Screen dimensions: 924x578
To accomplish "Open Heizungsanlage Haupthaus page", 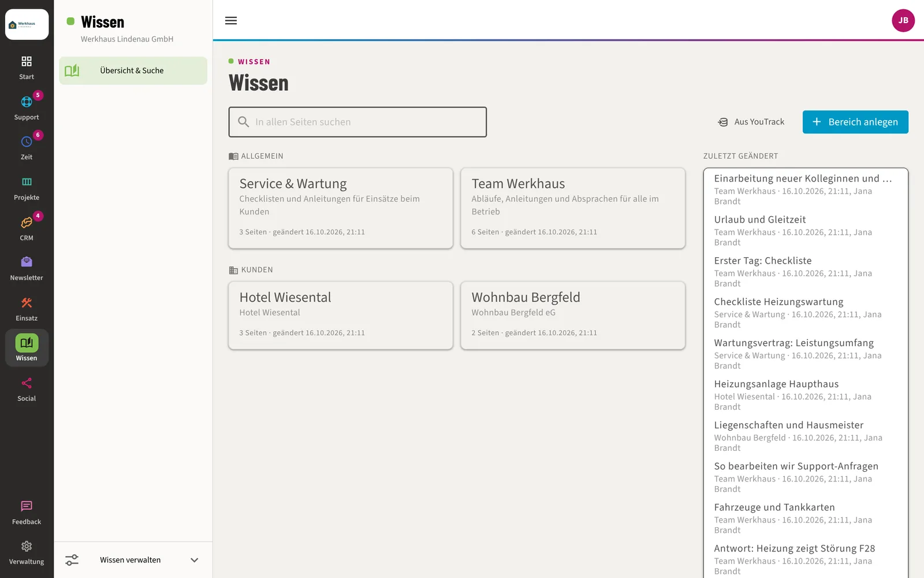I will tap(806, 395).
